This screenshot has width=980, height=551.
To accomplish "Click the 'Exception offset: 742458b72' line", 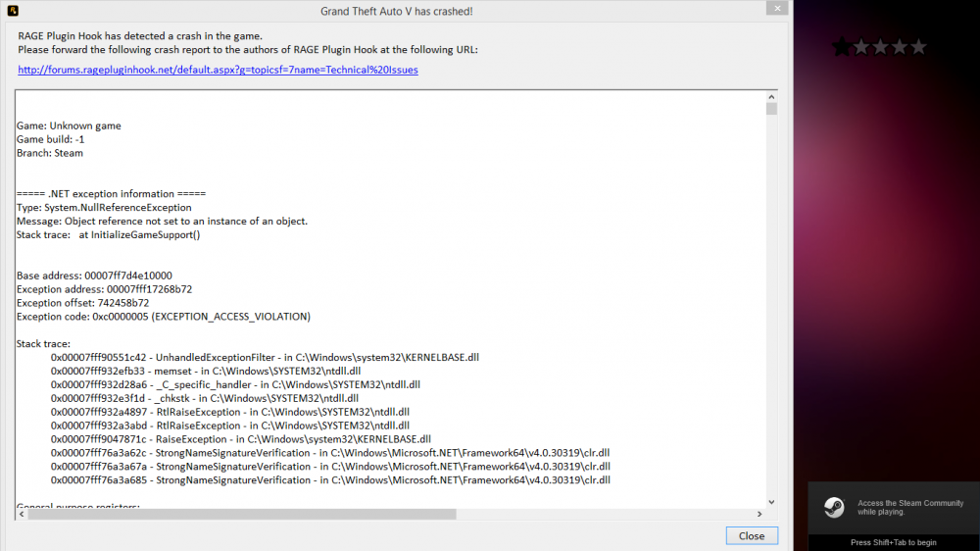I will [x=83, y=303].
